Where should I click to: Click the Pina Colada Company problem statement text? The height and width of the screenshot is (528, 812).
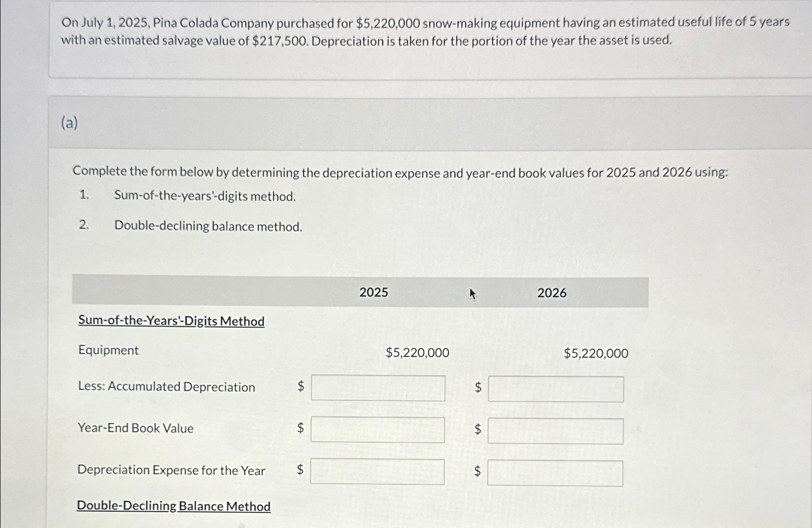click(x=424, y=31)
